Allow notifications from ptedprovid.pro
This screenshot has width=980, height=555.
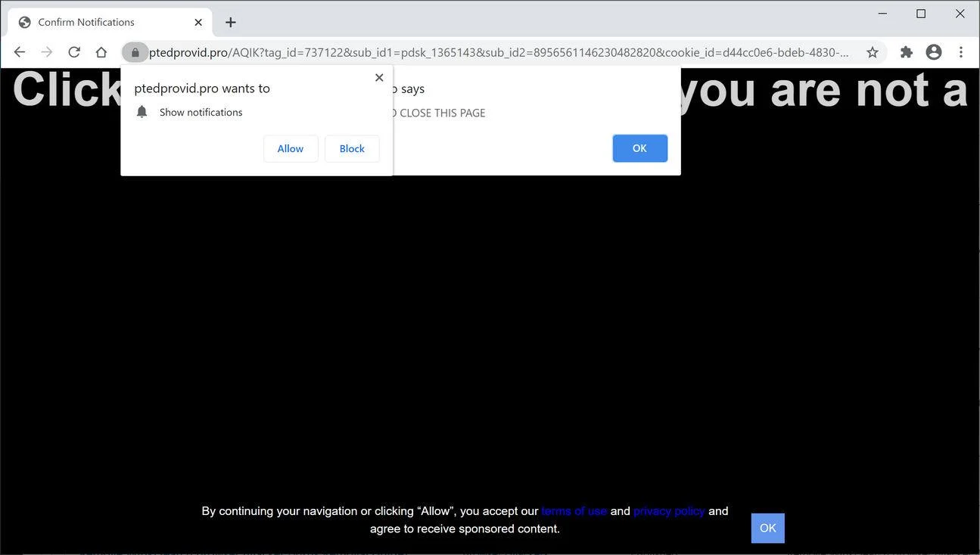[291, 149]
